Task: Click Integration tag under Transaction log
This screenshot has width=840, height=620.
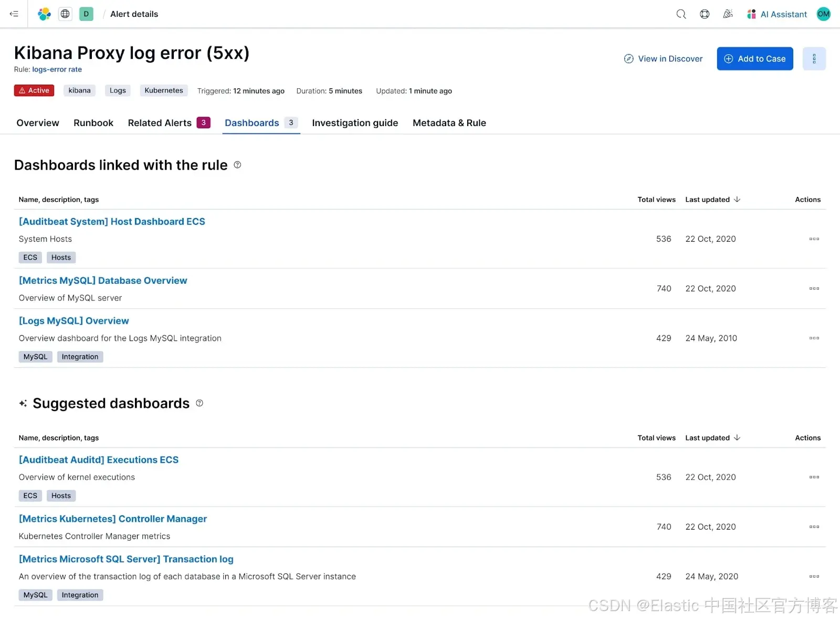Action: (x=80, y=595)
